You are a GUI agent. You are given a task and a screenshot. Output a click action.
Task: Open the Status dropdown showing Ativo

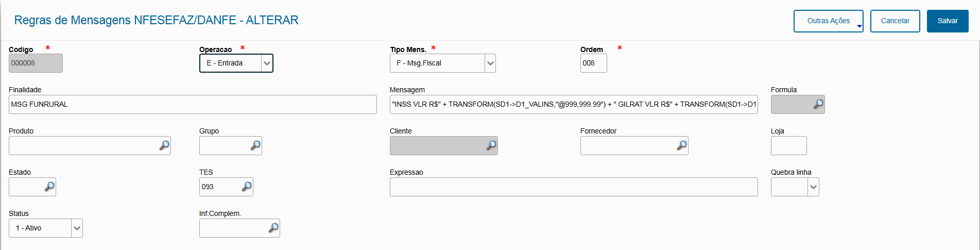pyautogui.click(x=77, y=228)
